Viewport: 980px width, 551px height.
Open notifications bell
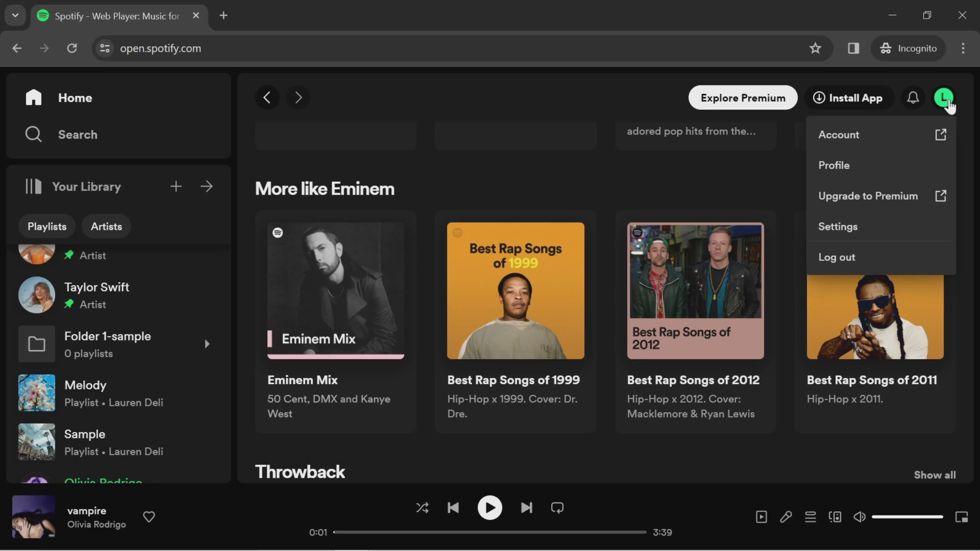(913, 98)
